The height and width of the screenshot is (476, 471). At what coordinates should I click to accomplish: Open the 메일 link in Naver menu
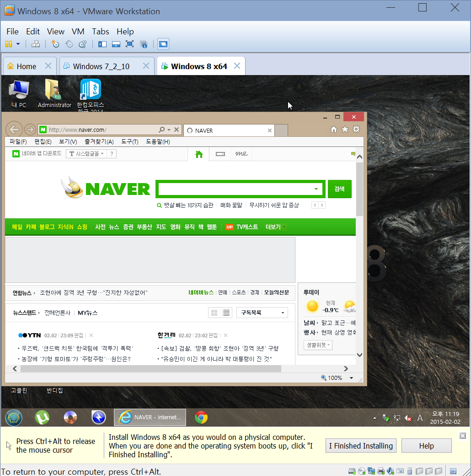pos(17,227)
